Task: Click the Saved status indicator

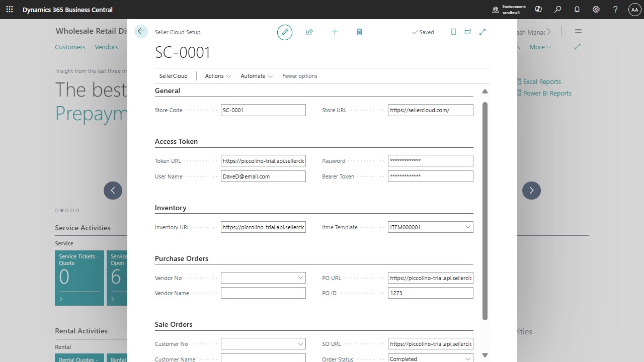Action: [x=423, y=32]
